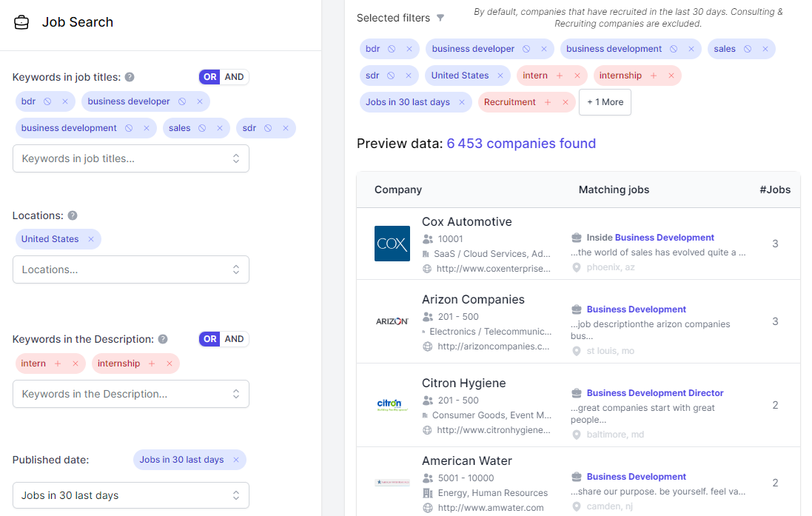The height and width of the screenshot is (516, 812).
Task: Exclude 'business development' in left panel
Action: (129, 128)
